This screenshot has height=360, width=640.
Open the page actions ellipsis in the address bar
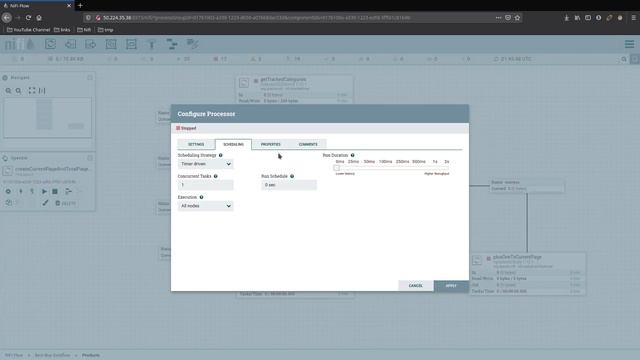(x=498, y=18)
